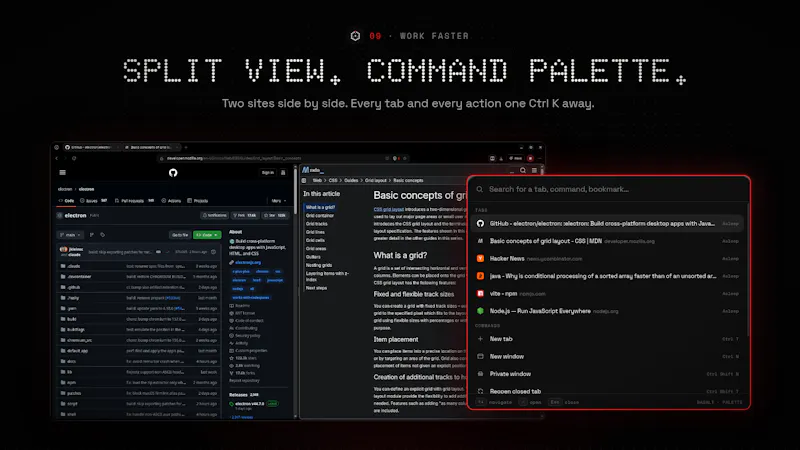Click the magnifier in the palette search bar

coord(480,189)
